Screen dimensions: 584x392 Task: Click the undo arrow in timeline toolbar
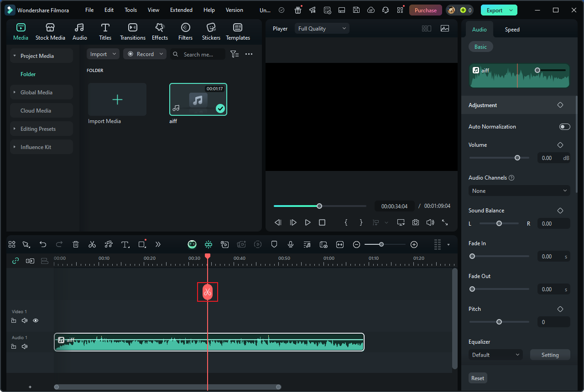[43, 244]
